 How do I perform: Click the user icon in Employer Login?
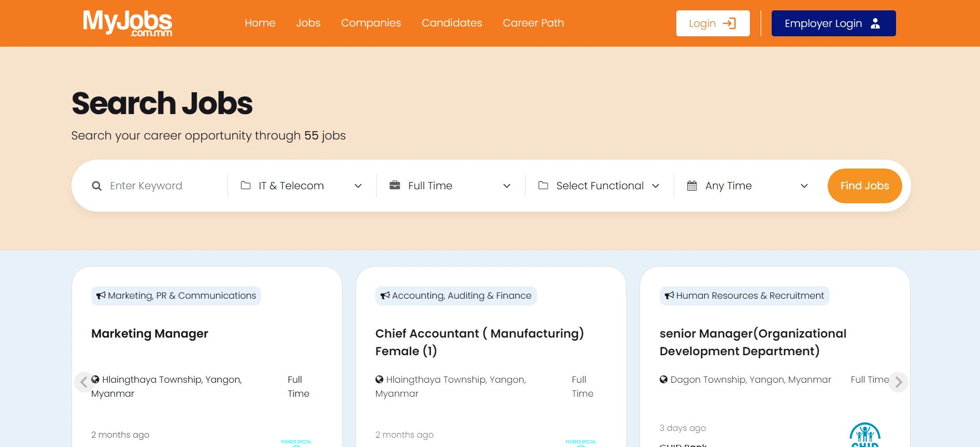pos(875,23)
